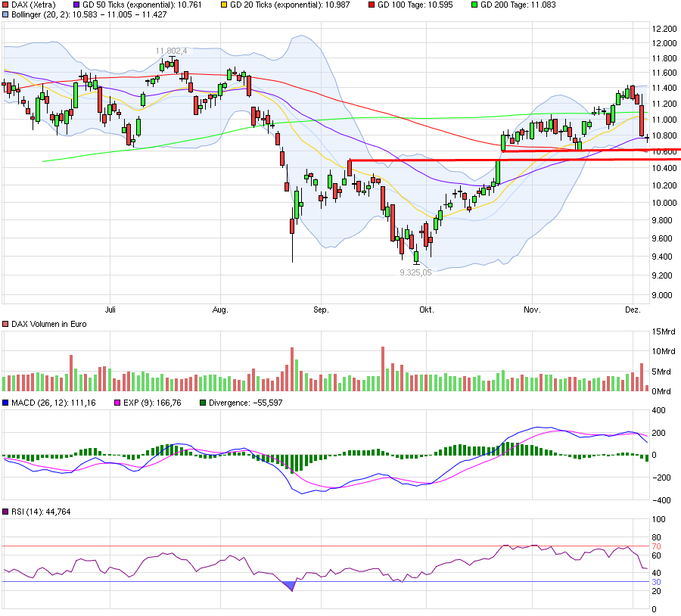Image resolution: width=681 pixels, height=616 pixels.
Task: Click the 'Dez.' month axis label
Action: (633, 310)
